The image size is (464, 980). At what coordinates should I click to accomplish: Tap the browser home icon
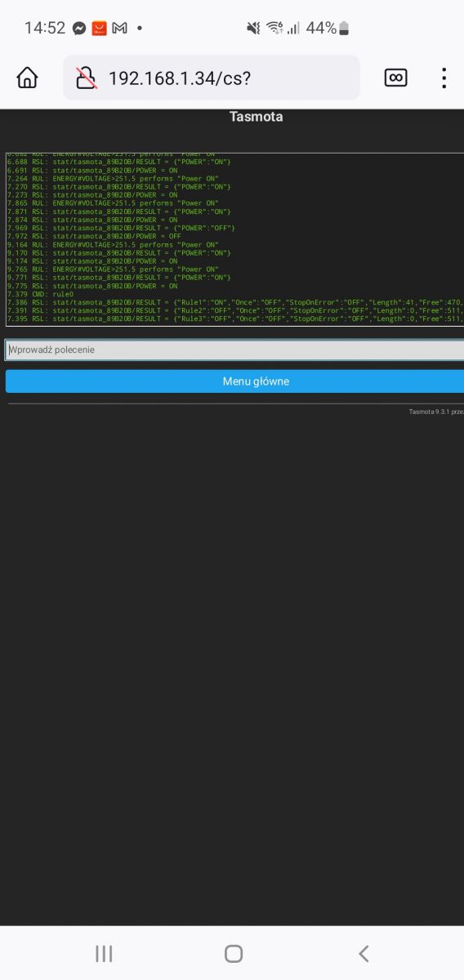[x=27, y=78]
